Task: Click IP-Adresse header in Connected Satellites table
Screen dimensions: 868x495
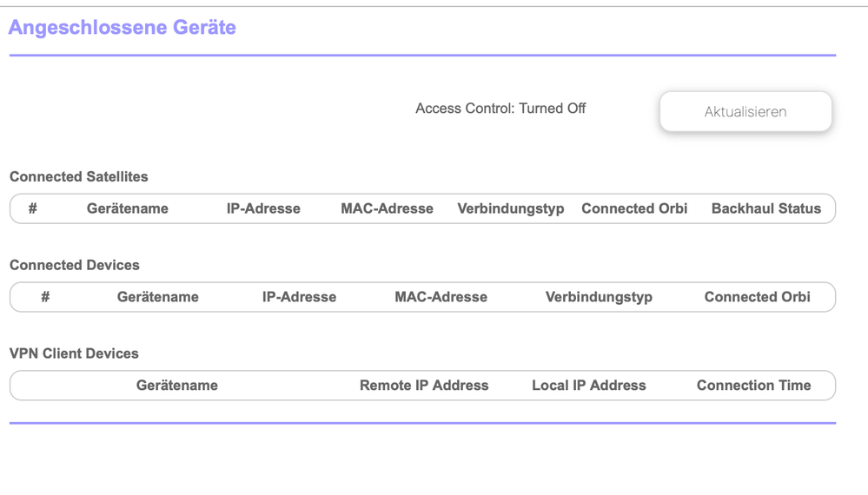Action: pos(263,208)
